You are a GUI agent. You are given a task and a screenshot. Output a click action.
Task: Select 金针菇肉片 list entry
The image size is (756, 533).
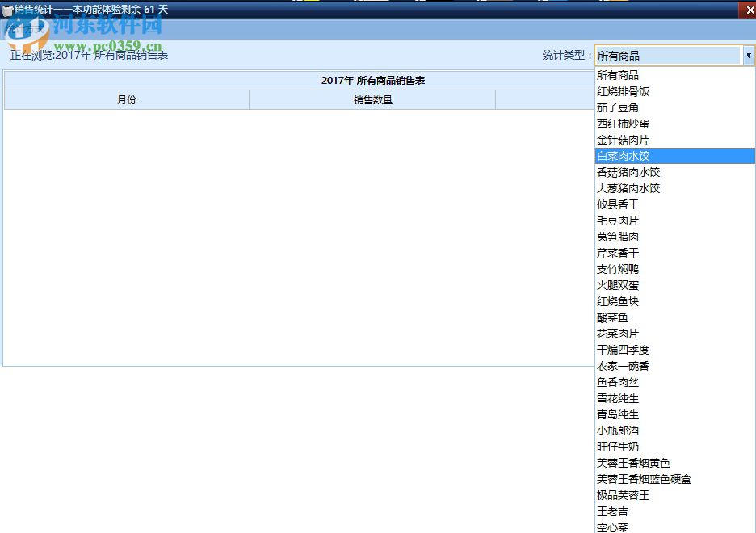click(675, 140)
